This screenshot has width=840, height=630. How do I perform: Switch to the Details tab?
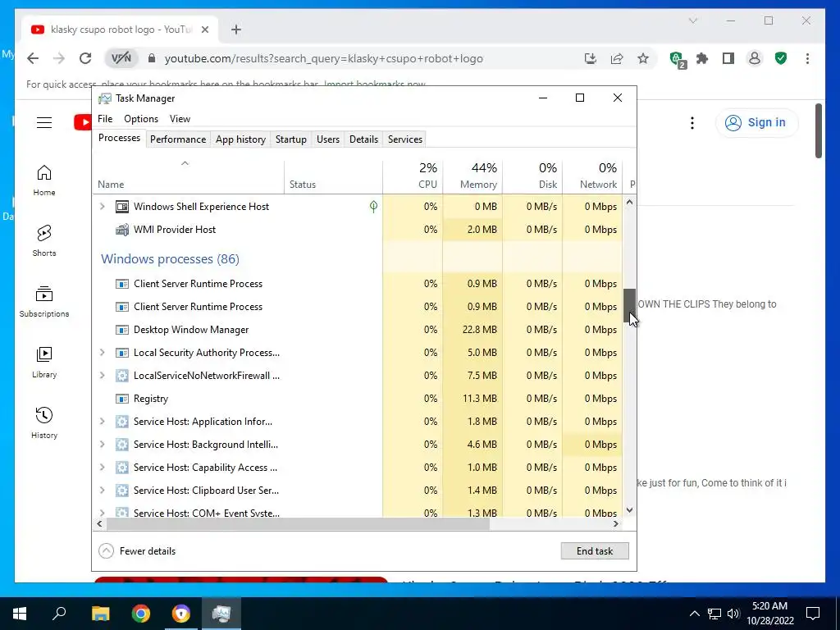point(363,139)
